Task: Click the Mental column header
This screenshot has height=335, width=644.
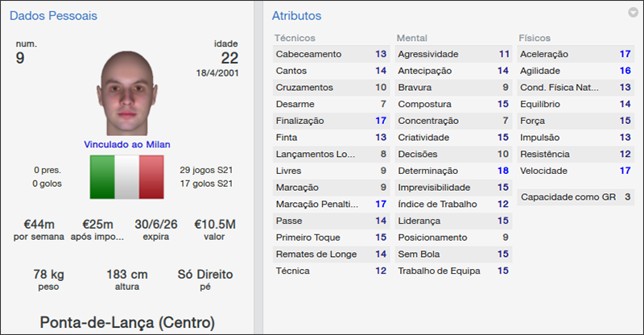Action: (412, 38)
